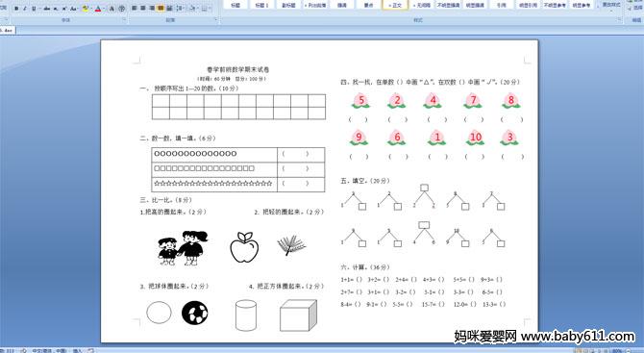Select the justify alignment button
644x353 pixels.
click(x=161, y=9)
